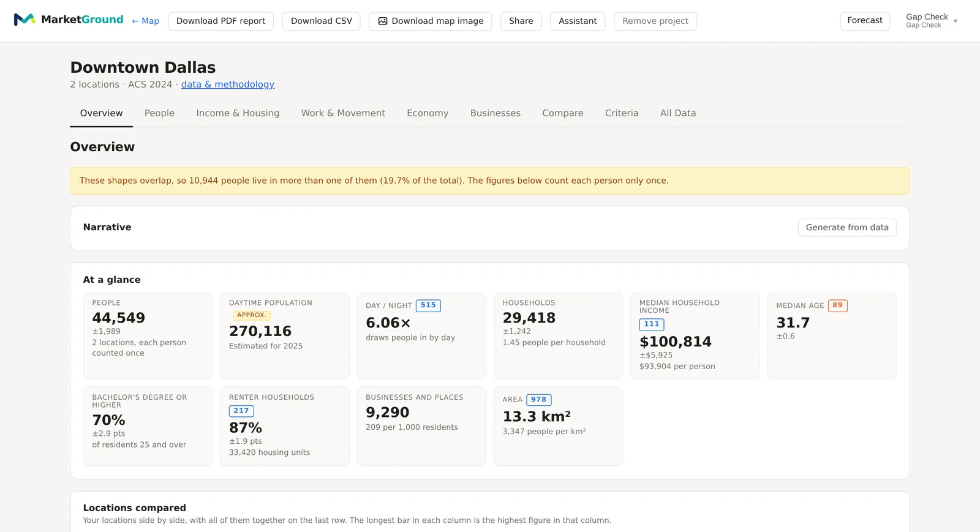Click the 9,290 businesses and places value

tap(388, 413)
